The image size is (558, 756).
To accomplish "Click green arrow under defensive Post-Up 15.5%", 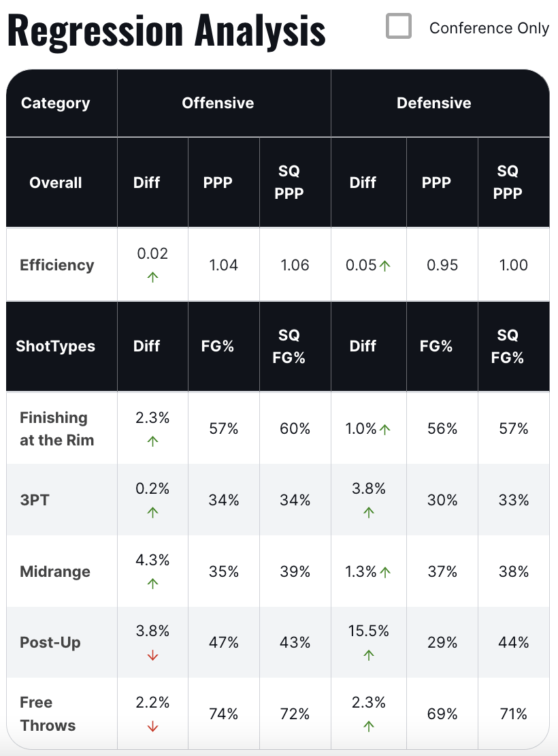I will point(369,655).
